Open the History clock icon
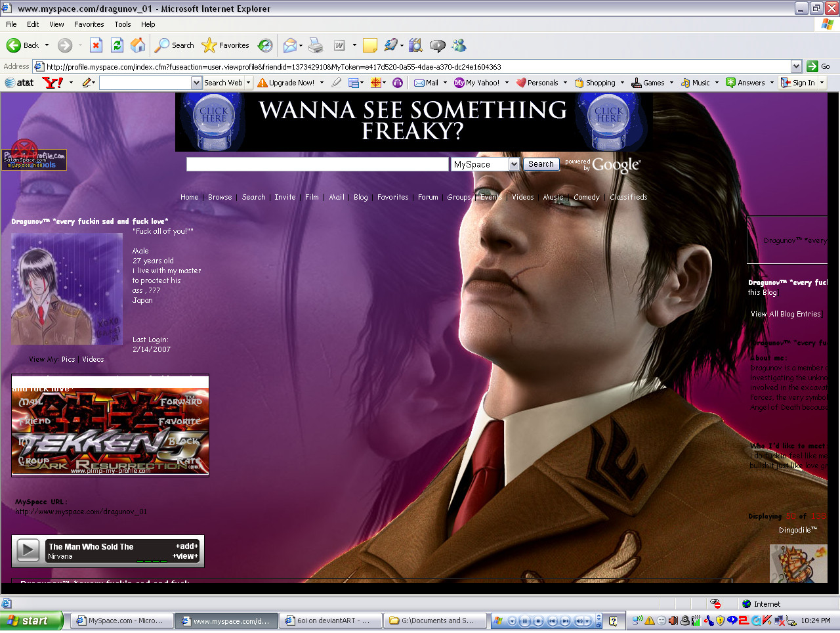The width and height of the screenshot is (840, 633). (265, 45)
